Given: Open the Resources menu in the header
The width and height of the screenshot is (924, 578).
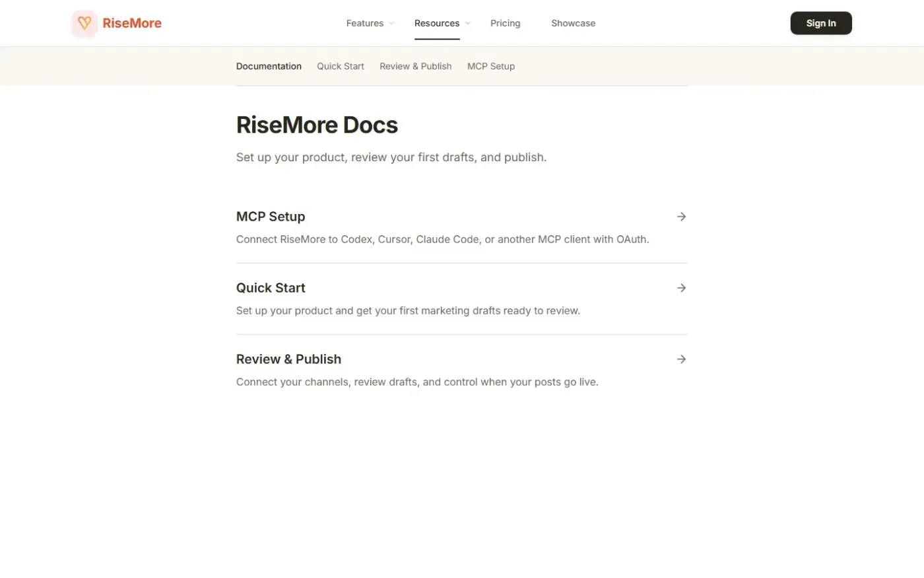Looking at the screenshot, I should 437,23.
